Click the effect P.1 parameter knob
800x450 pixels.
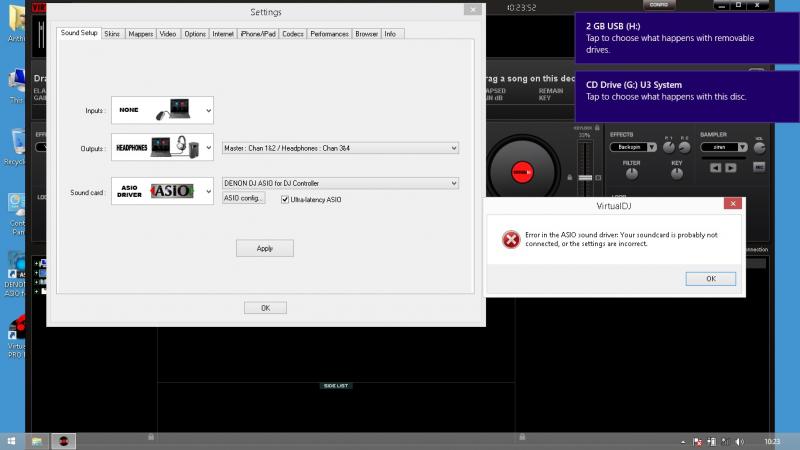(668, 148)
